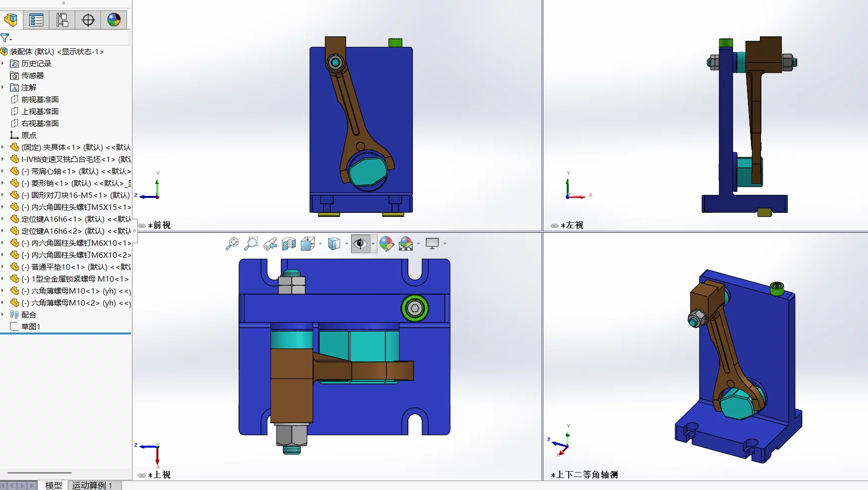Select the Zoom to Area tool
This screenshot has height=490, width=868.
(251, 243)
